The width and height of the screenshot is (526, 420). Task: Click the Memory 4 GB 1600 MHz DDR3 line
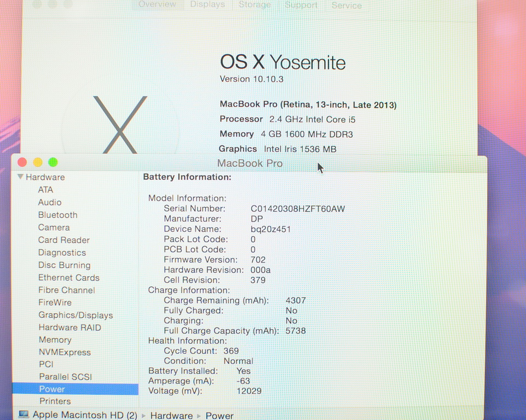[x=286, y=134]
